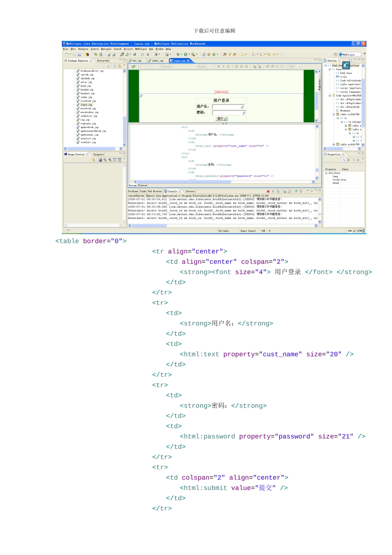Open the Project menu
Viewport: 392px width, 555px height.
(x=128, y=49)
